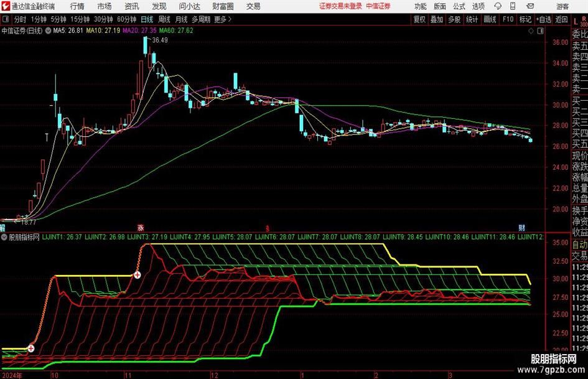Open the 发现 menu
Viewport: 588px width, 379px height.
click(159, 6)
